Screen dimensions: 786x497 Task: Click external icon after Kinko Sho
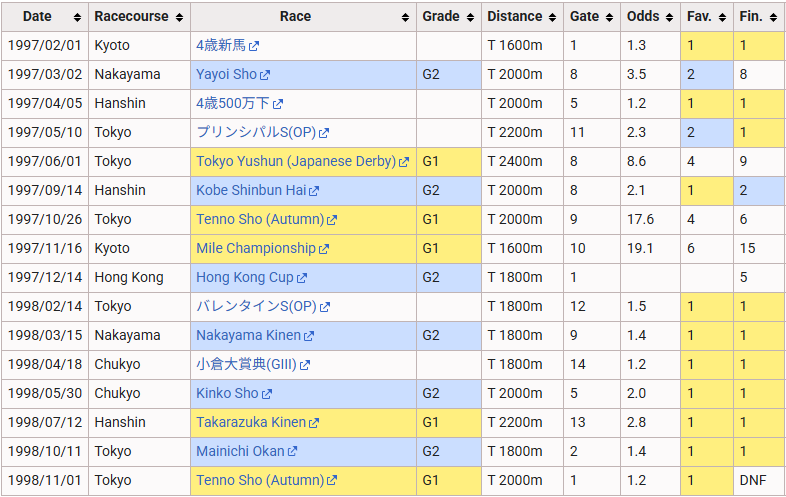pos(267,394)
